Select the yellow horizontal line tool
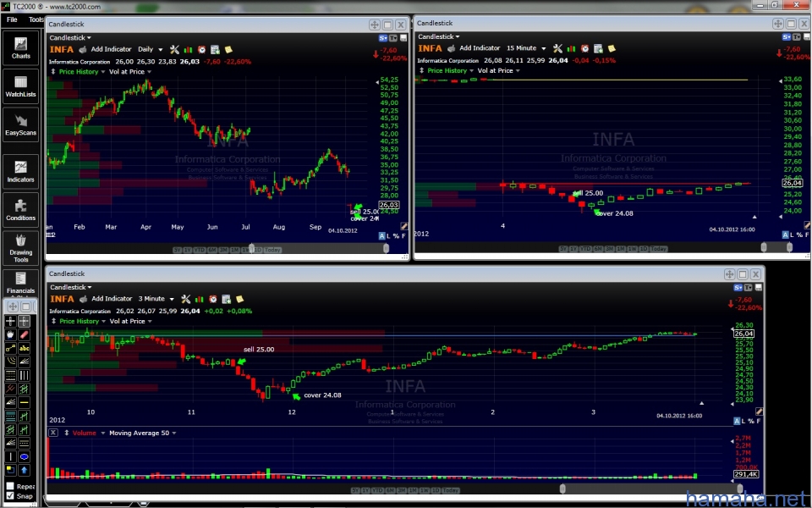 pos(24,402)
